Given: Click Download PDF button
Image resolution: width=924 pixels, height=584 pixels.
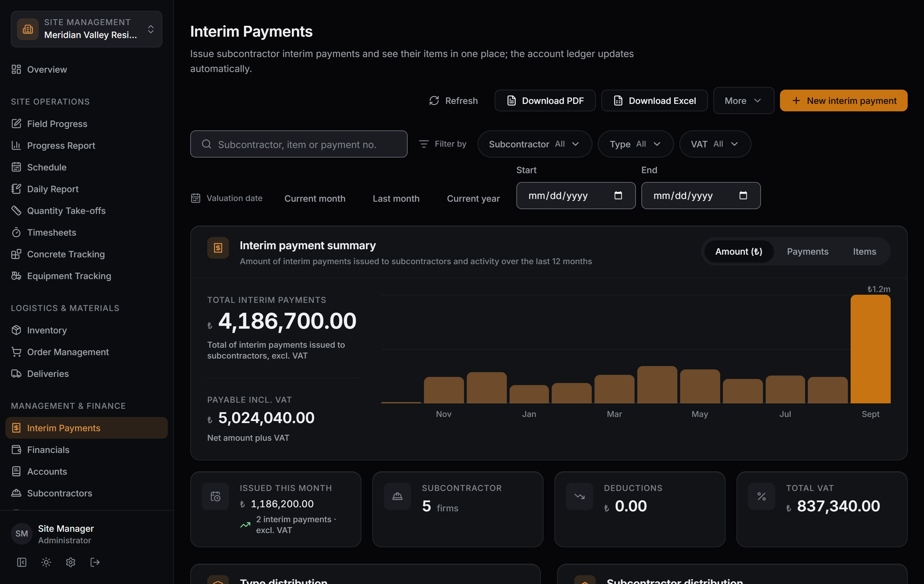Looking at the screenshot, I should point(545,101).
